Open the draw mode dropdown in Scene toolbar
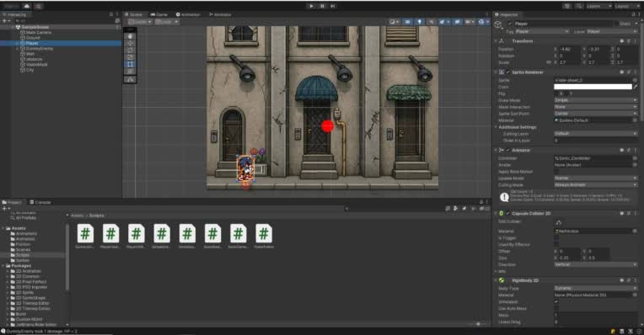 pos(394,22)
